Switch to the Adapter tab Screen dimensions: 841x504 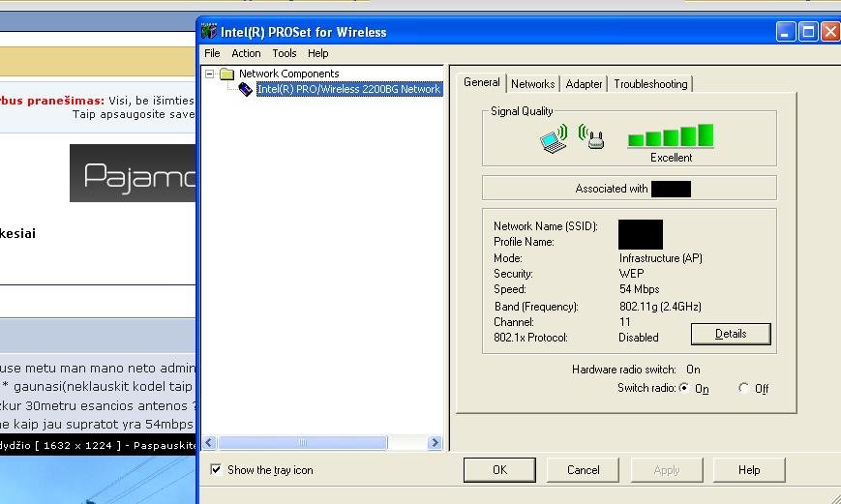pos(584,84)
